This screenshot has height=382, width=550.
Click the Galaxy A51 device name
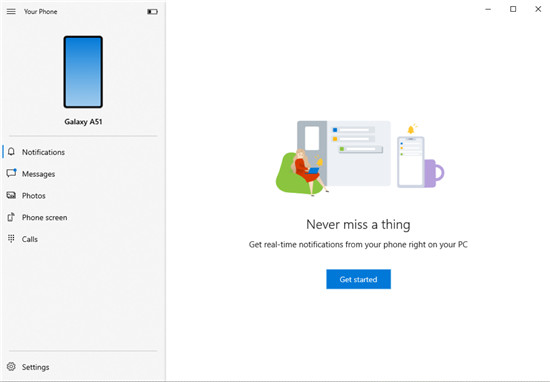click(x=83, y=122)
